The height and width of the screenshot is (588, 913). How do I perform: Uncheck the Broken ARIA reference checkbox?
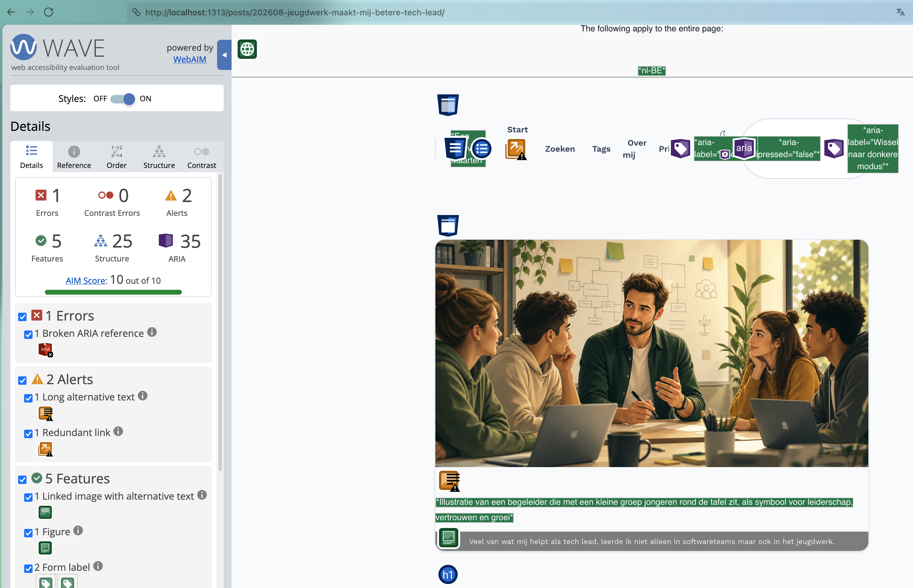(x=28, y=335)
